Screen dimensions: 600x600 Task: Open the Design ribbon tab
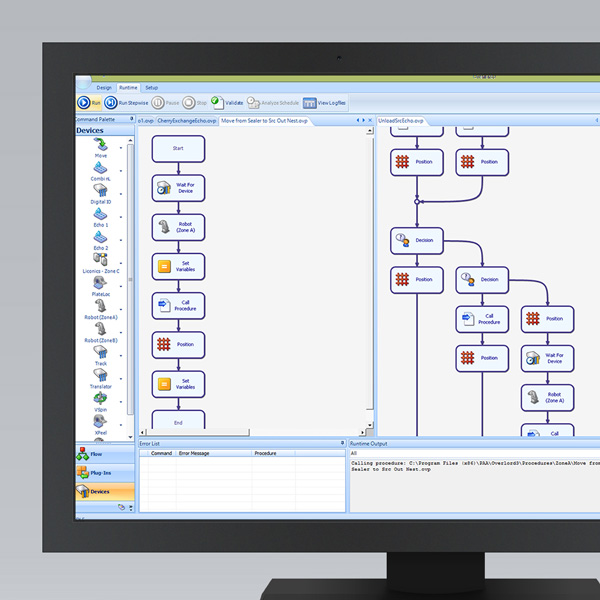point(104,88)
